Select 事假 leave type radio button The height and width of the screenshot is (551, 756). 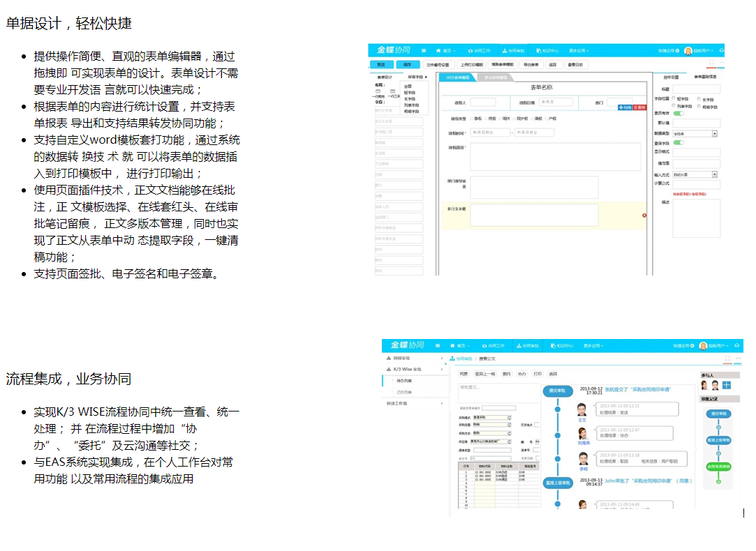pos(471,119)
